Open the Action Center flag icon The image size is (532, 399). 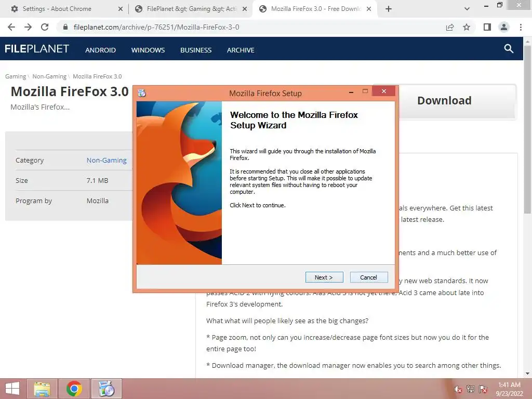point(483,389)
